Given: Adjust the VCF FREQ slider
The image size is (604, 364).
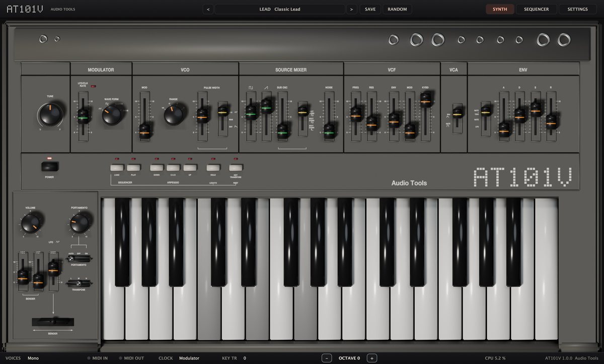Looking at the screenshot, I should pyautogui.click(x=356, y=116).
